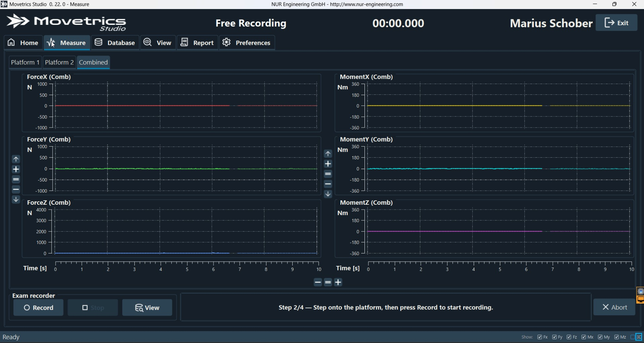Reset moment axis scale with equals button
Viewport: 644px width, 343px height.
click(x=328, y=174)
